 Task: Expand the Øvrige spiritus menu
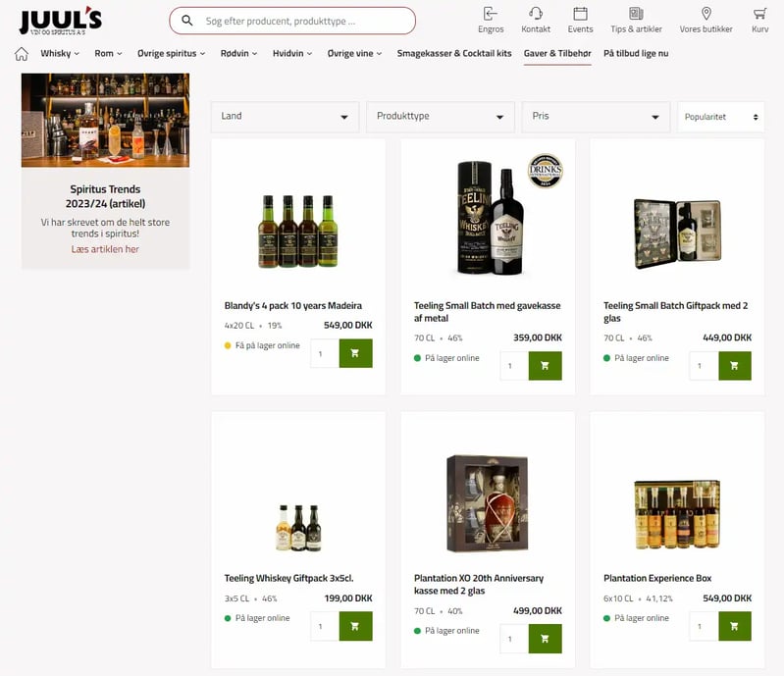171,54
